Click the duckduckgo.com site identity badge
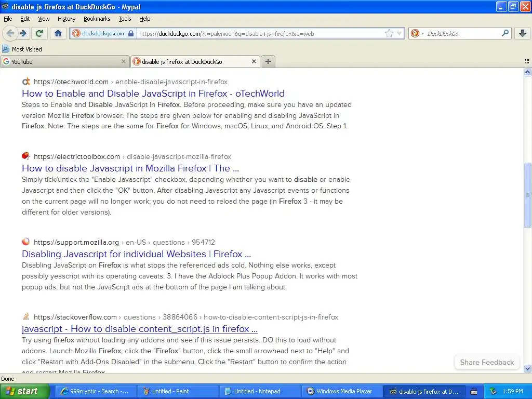Image resolution: width=532 pixels, height=399 pixels. [103, 33]
